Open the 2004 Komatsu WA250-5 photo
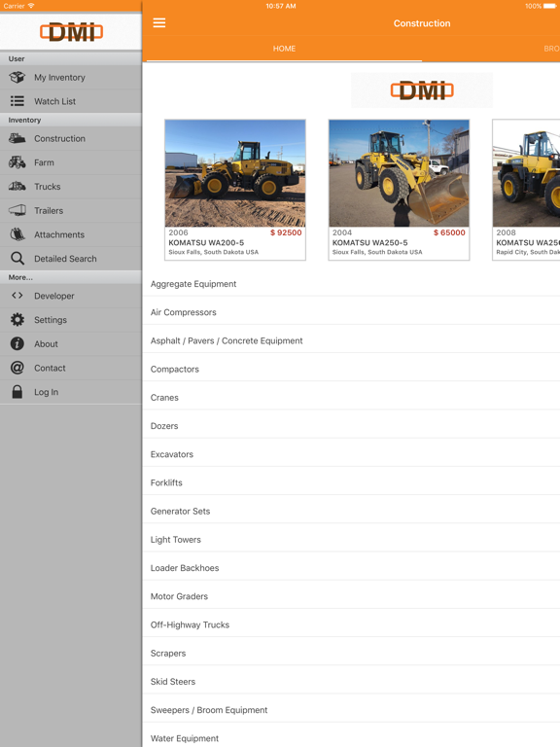Image resolution: width=560 pixels, height=747 pixels. [399, 173]
